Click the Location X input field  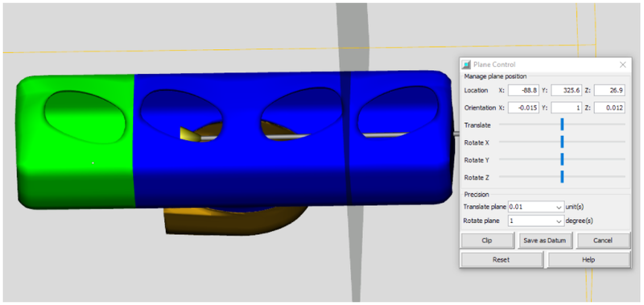pyautogui.click(x=523, y=90)
